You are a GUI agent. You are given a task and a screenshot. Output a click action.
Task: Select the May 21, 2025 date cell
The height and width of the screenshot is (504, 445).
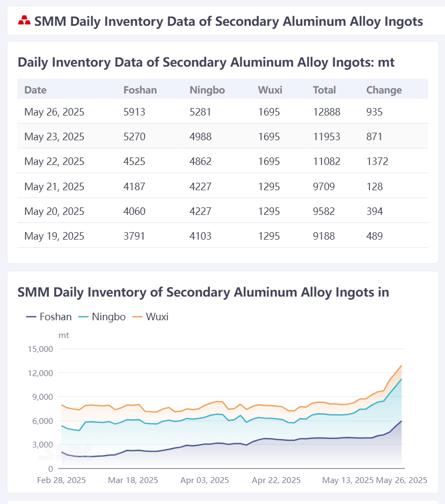(54, 186)
